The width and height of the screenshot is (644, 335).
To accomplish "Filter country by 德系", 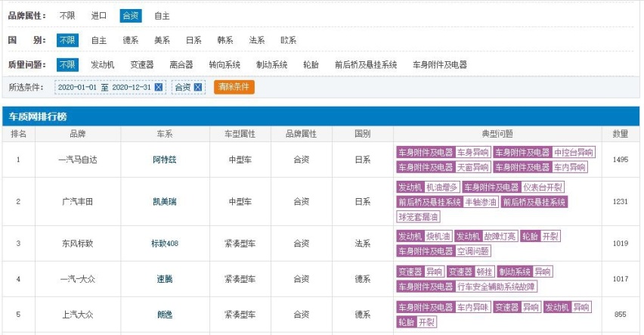I will (x=131, y=40).
